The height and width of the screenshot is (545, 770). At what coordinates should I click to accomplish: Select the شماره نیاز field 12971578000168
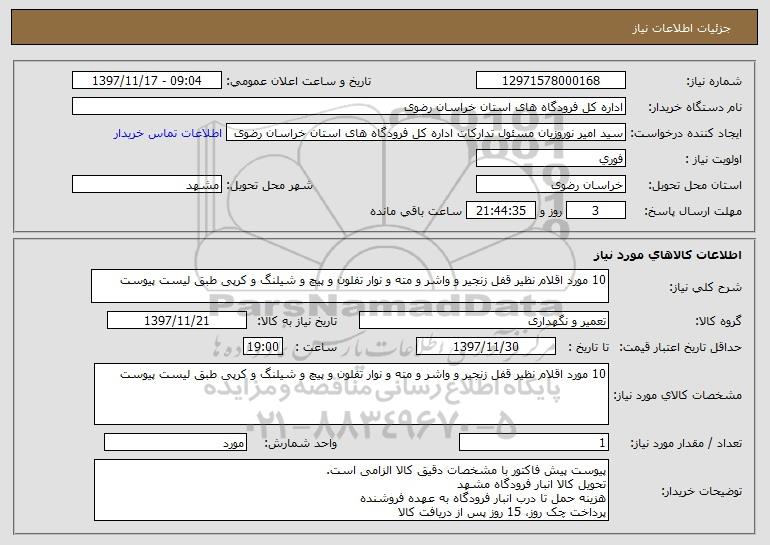tap(550, 81)
